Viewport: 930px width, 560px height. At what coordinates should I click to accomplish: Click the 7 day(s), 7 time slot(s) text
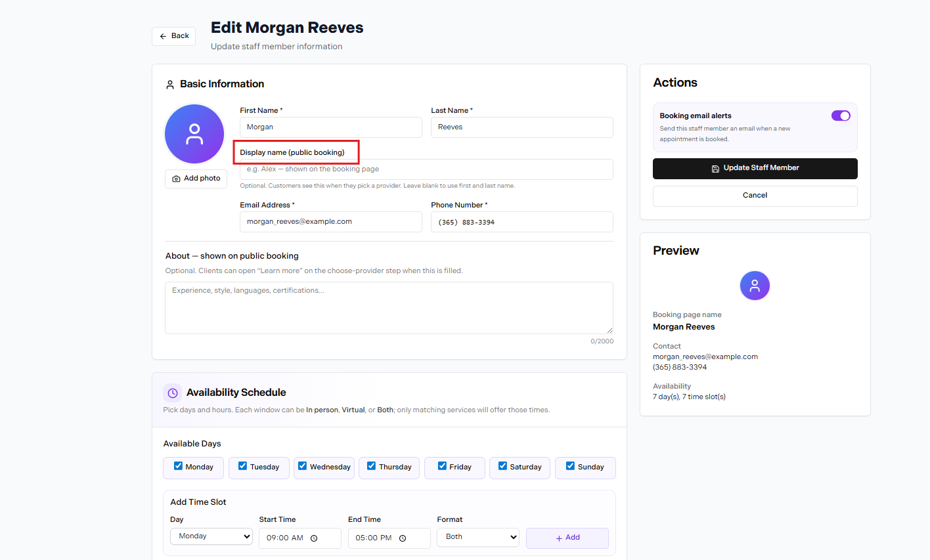(689, 397)
